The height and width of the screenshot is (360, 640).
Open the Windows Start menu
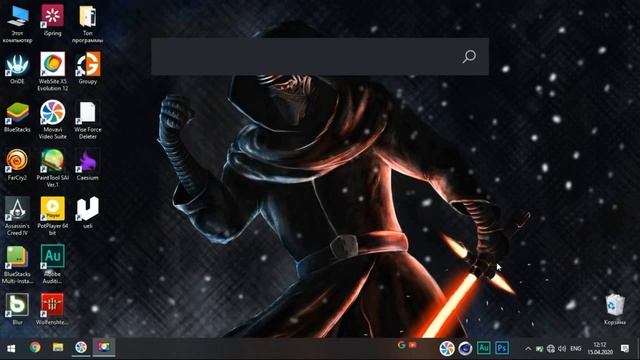click(11, 348)
